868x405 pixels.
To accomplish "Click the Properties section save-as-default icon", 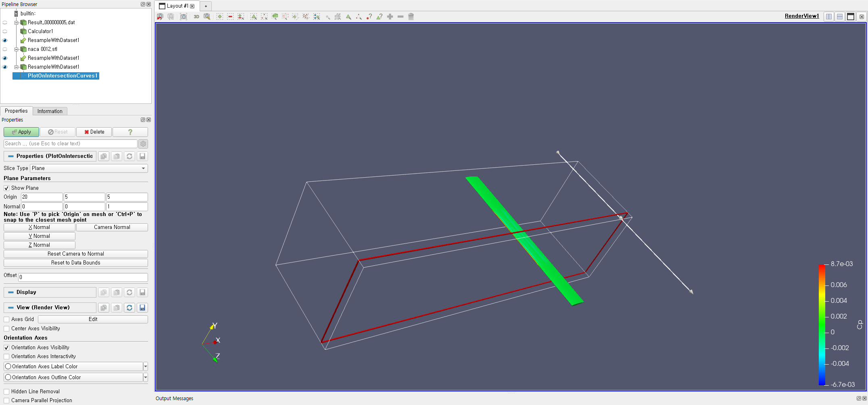I will (x=142, y=156).
